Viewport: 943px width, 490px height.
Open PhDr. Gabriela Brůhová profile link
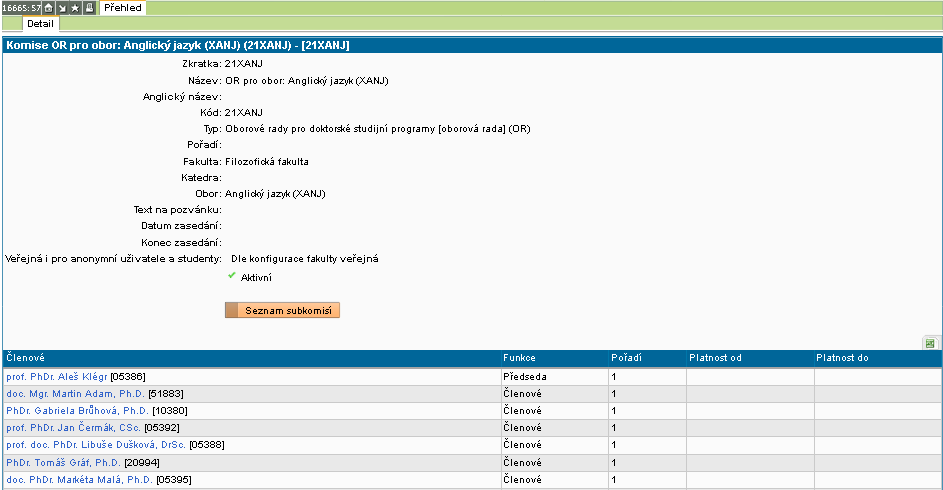(x=77, y=410)
